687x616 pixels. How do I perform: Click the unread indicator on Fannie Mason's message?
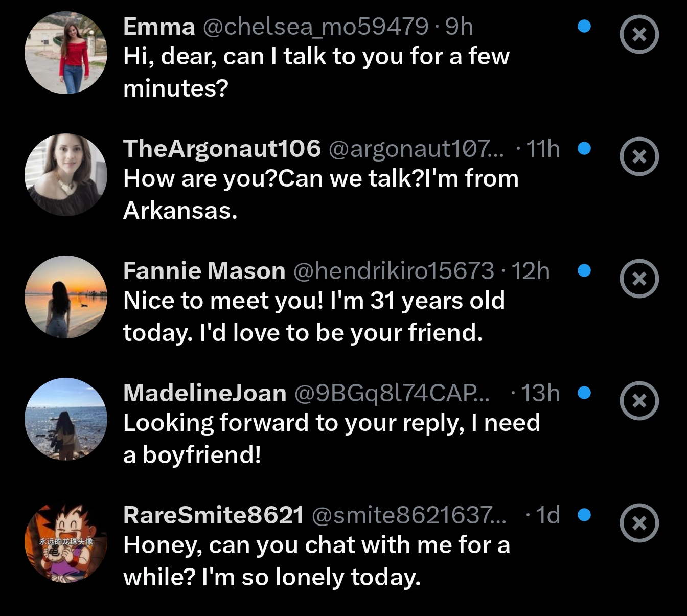(584, 270)
